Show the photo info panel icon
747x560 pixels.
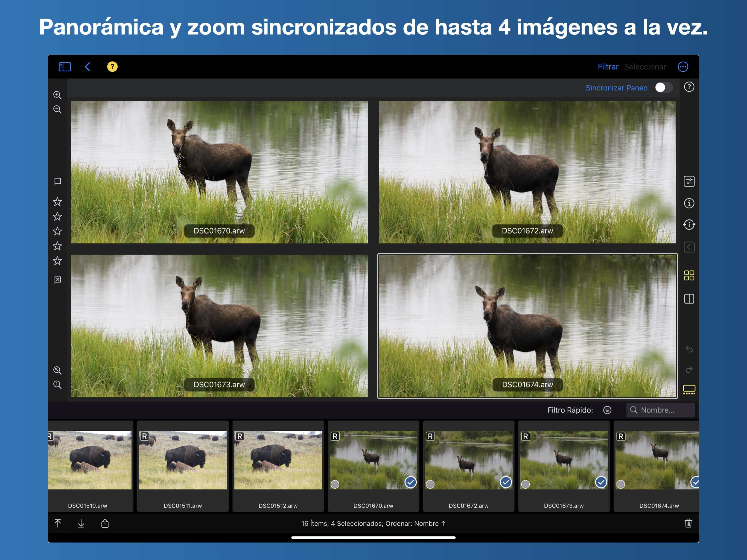point(689,203)
